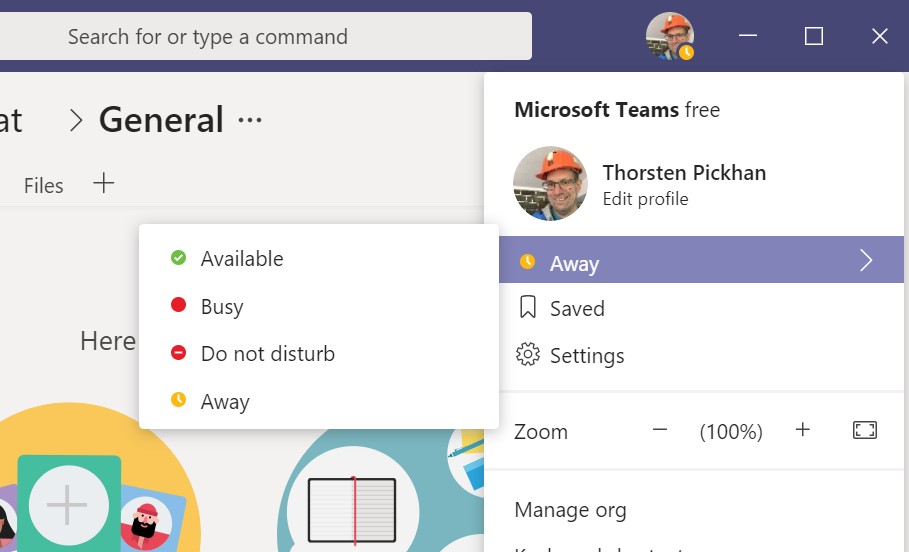Set status to Available
Screen dimensions: 909x552
click(242, 259)
